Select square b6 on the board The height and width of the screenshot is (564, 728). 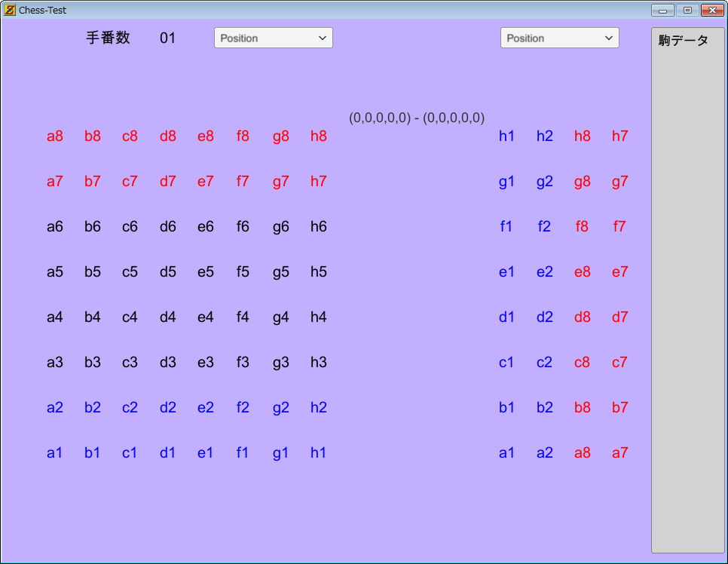pos(93,226)
